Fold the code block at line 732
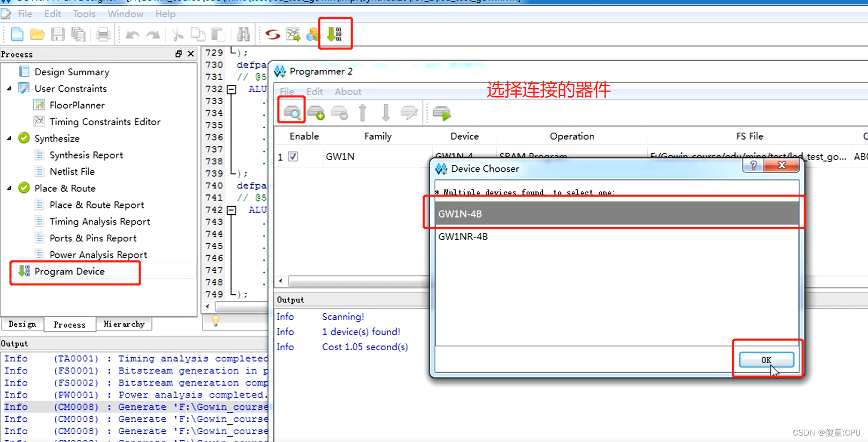868x442 pixels. (231, 89)
